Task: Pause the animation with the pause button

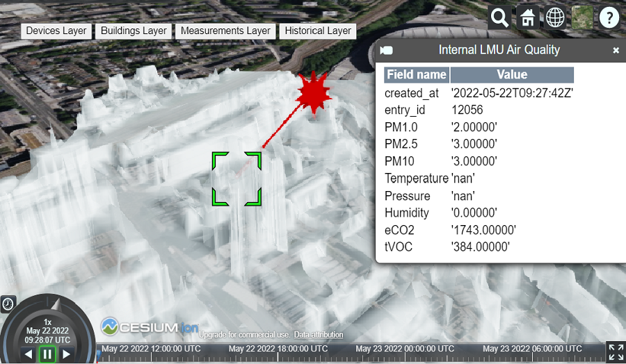Action: tap(47, 354)
